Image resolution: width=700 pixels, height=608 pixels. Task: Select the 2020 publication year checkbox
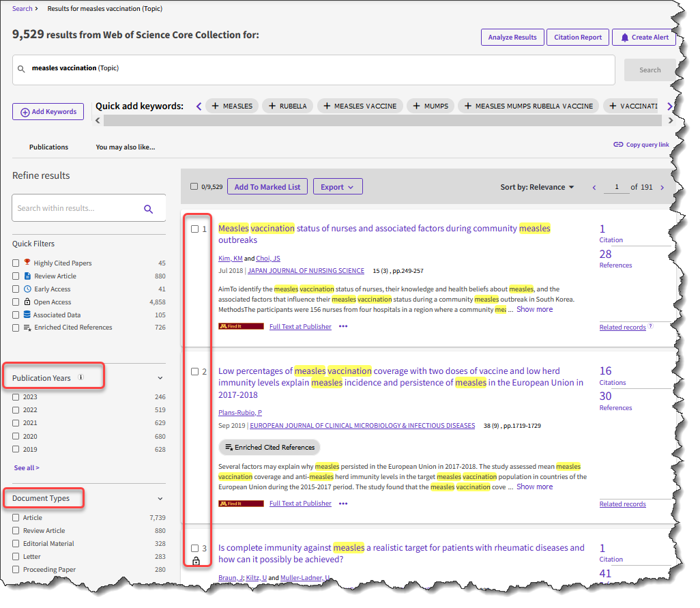pyautogui.click(x=16, y=437)
